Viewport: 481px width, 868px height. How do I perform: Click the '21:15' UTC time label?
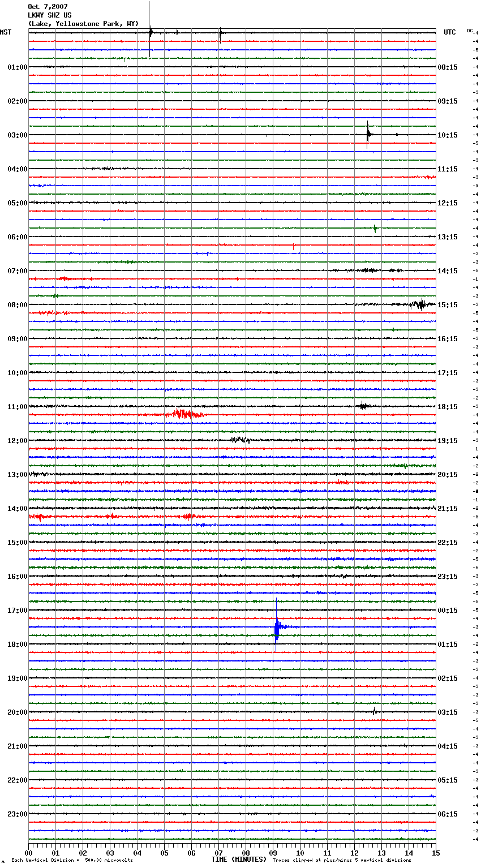pyautogui.click(x=448, y=509)
